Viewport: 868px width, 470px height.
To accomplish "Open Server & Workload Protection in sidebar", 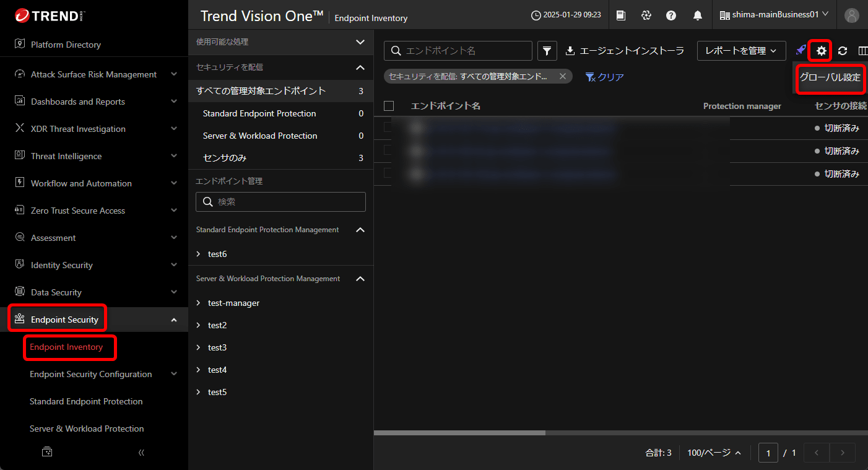I will point(87,429).
